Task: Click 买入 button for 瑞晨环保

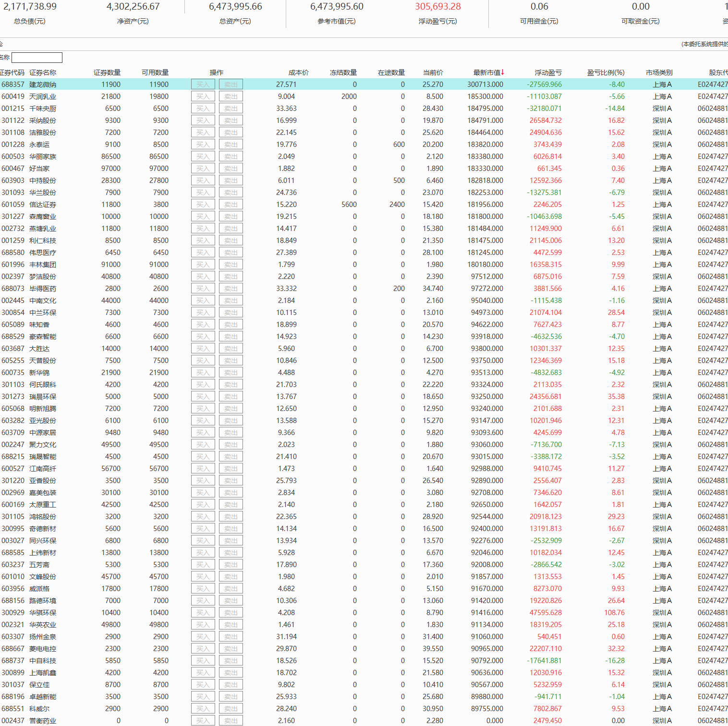Action: tap(203, 397)
